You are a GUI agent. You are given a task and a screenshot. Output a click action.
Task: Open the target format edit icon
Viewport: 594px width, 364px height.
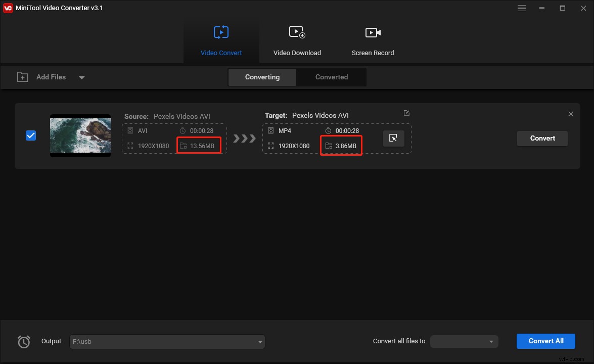pyautogui.click(x=406, y=113)
